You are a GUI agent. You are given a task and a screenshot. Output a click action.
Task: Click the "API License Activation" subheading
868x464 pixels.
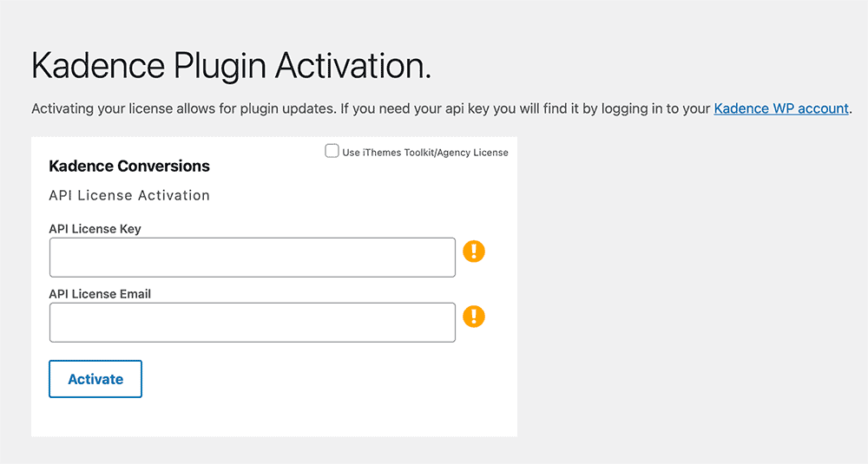tap(129, 195)
